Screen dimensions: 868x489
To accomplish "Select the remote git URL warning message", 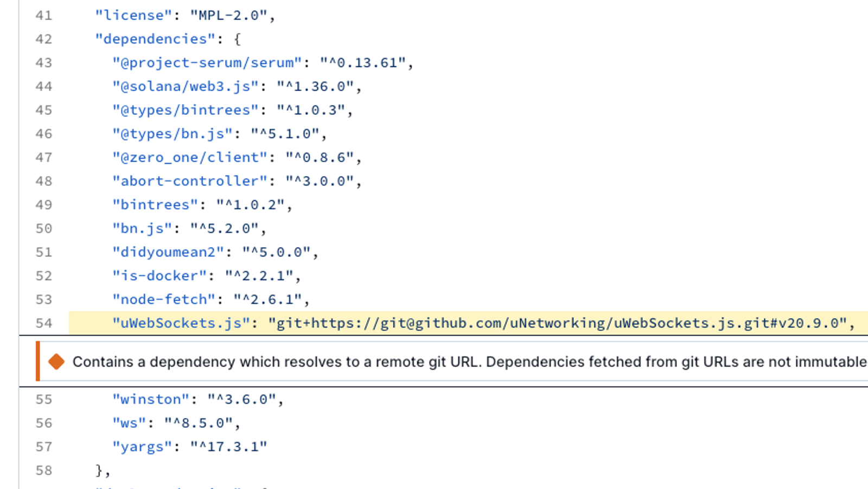I will click(470, 362).
